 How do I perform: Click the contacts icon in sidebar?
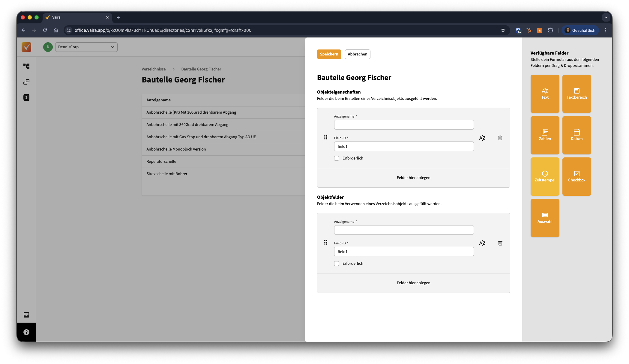pyautogui.click(x=26, y=97)
